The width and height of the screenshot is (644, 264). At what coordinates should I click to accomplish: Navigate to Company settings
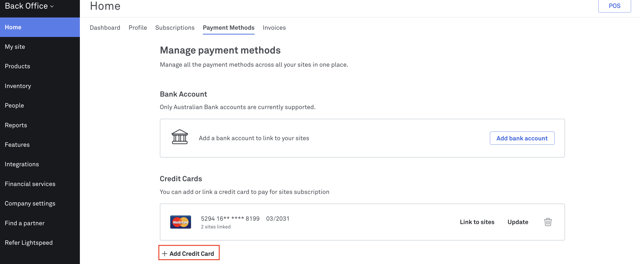(30, 203)
